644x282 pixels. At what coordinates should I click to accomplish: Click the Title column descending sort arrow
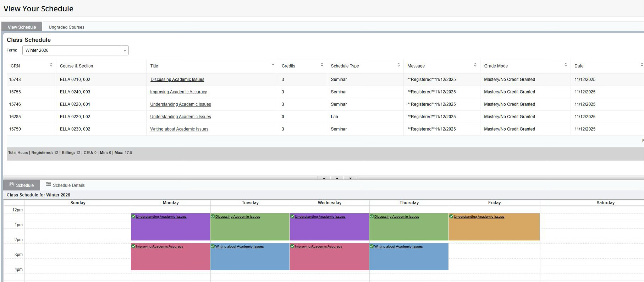[x=273, y=65]
